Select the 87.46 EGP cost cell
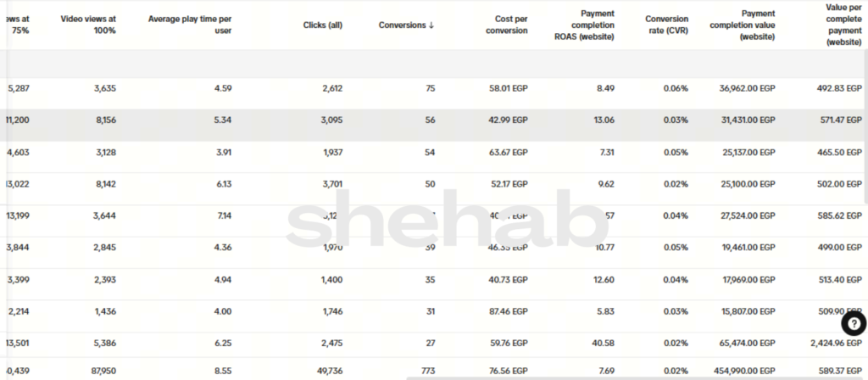 click(509, 311)
